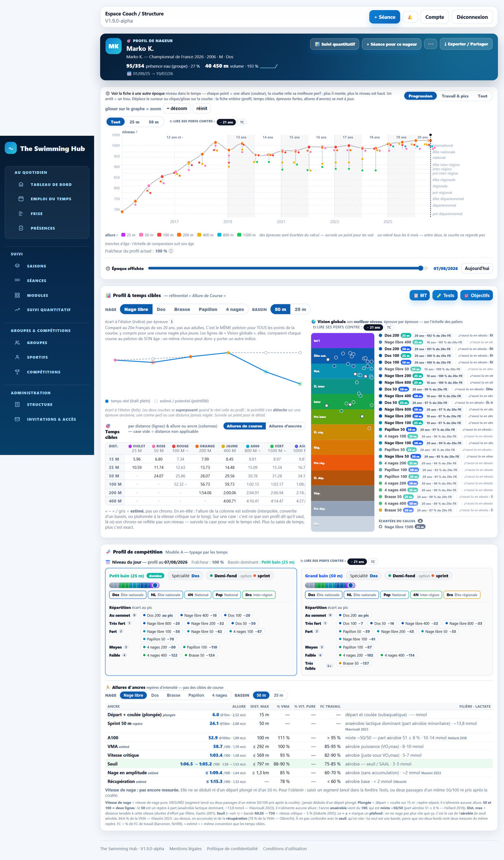Click the MT clipboard button

pos(419,295)
